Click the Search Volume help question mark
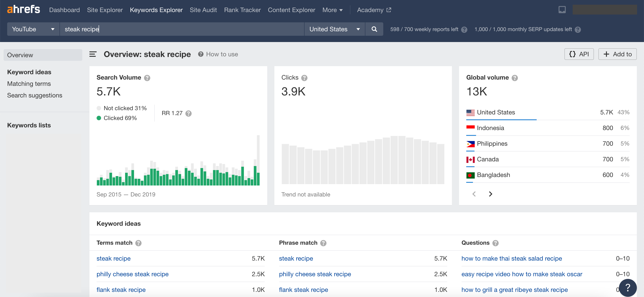Image resolution: width=644 pixels, height=297 pixels. coord(147,78)
